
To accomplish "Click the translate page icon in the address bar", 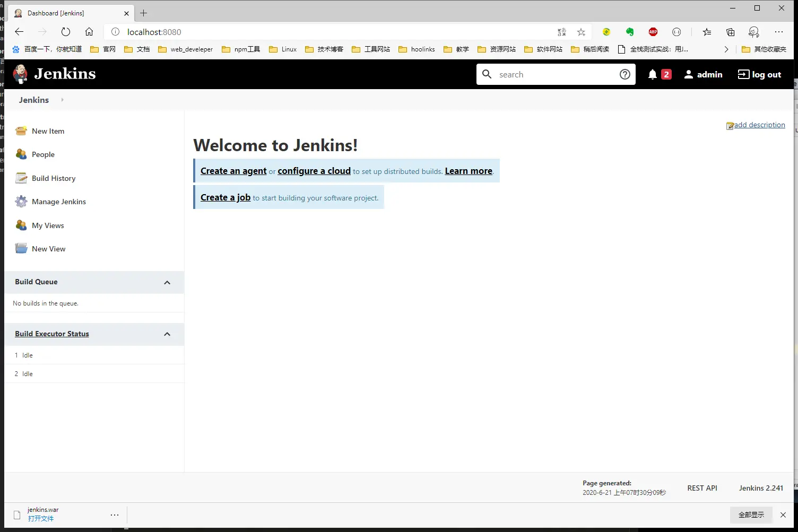I will tap(562, 32).
